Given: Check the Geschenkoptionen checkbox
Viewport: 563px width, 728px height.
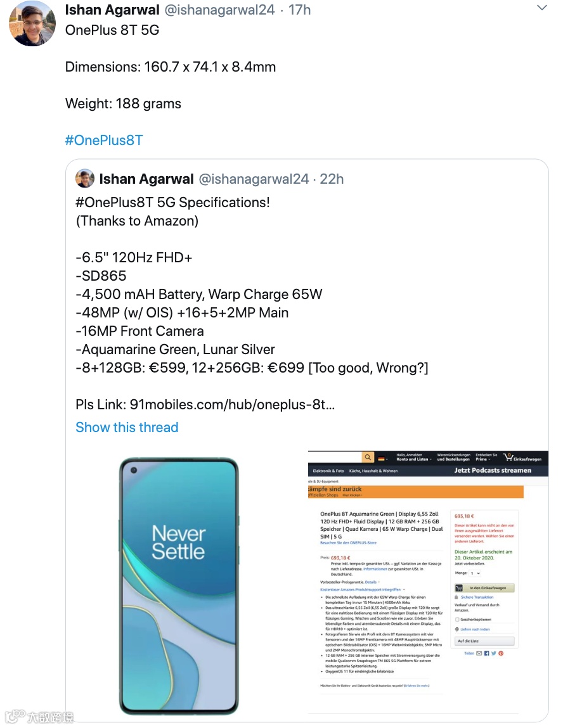Looking at the screenshot, I should pyautogui.click(x=457, y=620).
